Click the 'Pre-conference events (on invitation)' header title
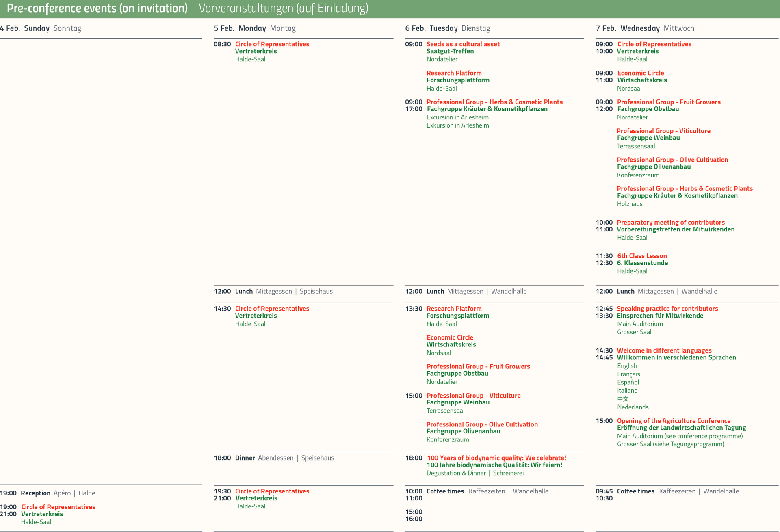The image size is (780, 532). (x=97, y=9)
